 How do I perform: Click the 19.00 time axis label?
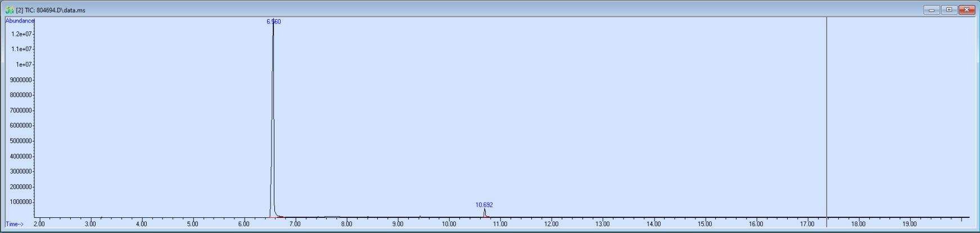(x=909, y=224)
